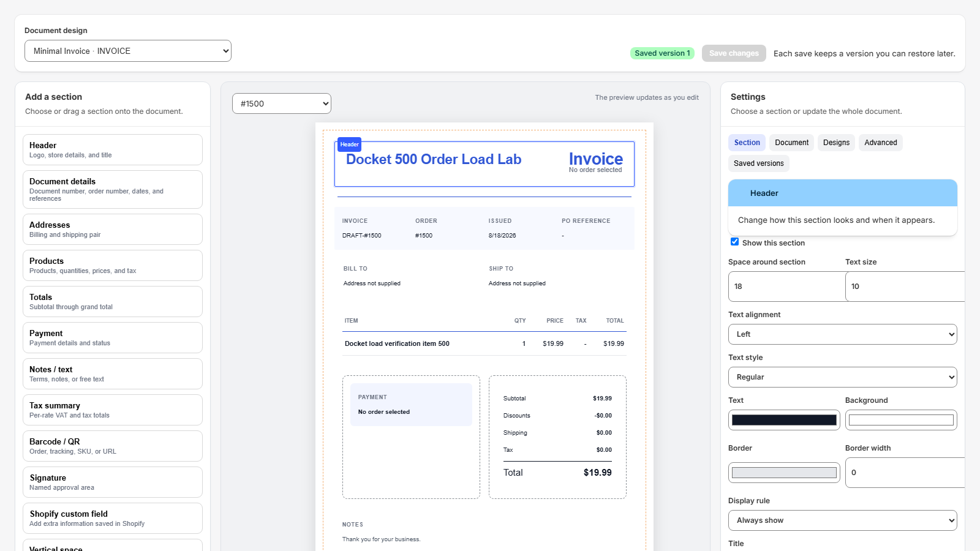Open the Text alignment dropdown set to Left
The width and height of the screenshot is (980, 551).
[x=843, y=334]
